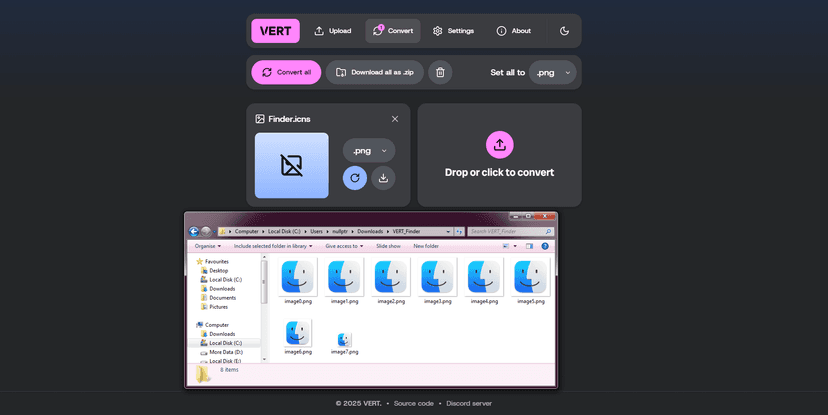
Task: Download the converted Finder.icns file
Action: [x=383, y=178]
